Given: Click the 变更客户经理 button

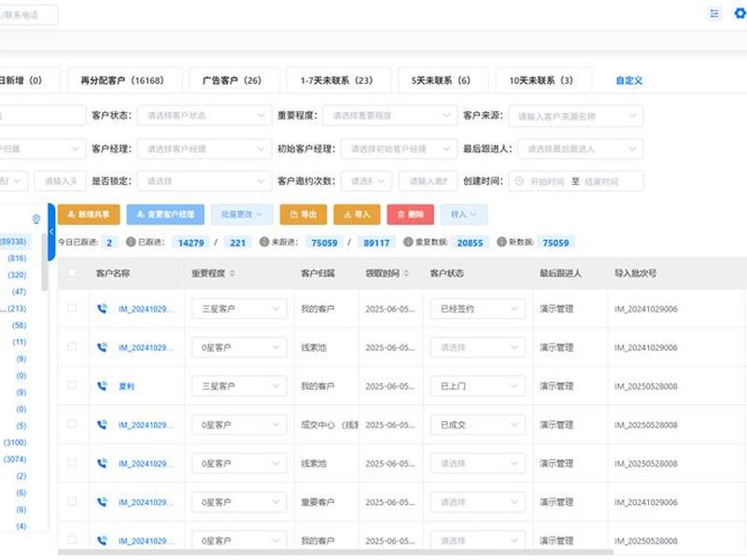Looking at the screenshot, I should point(165,215).
